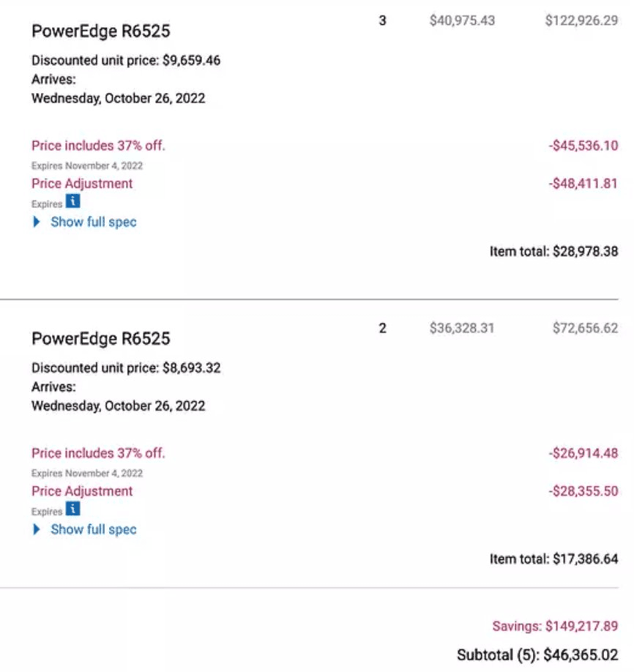Click the info icon under the $28,355.50 Price Adjustment
Screen dimensions: 634x672
[x=72, y=509]
